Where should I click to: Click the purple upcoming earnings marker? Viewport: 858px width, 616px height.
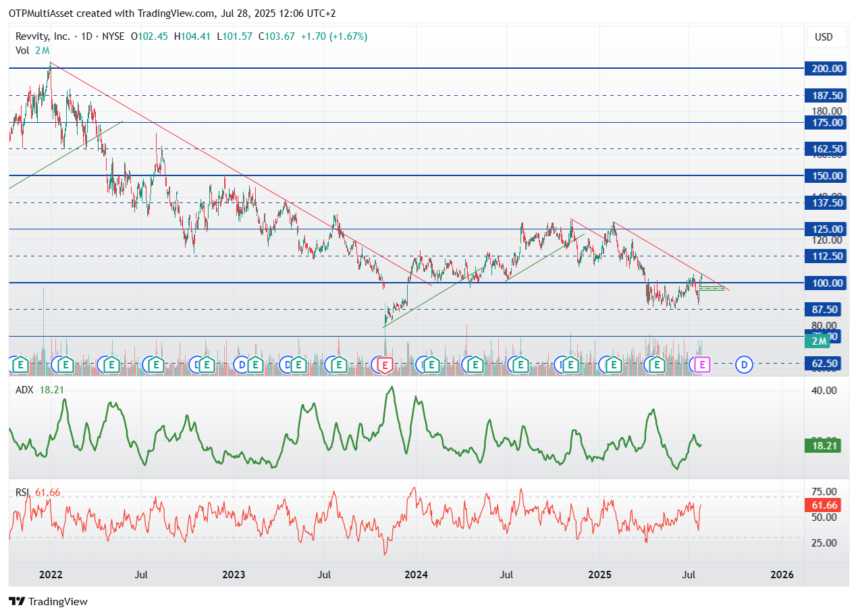coord(703,365)
